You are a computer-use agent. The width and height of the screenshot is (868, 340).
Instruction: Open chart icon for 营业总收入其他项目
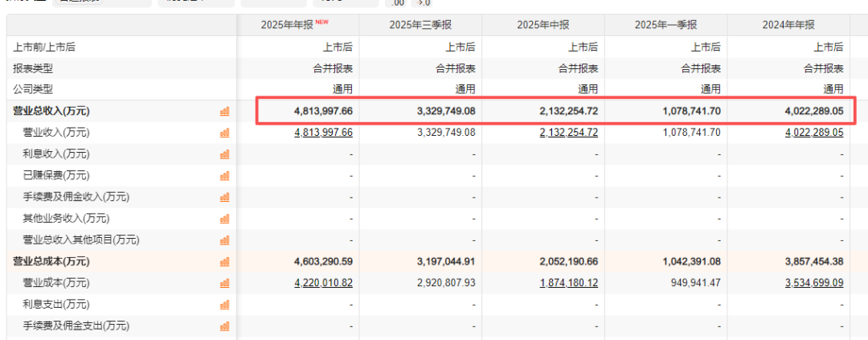[225, 240]
